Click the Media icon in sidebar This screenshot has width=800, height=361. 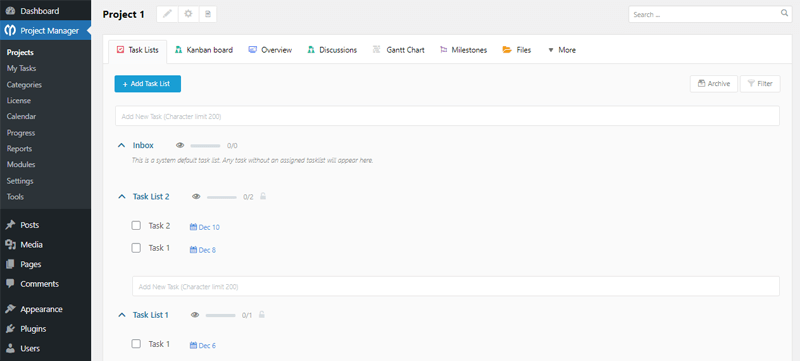10,245
